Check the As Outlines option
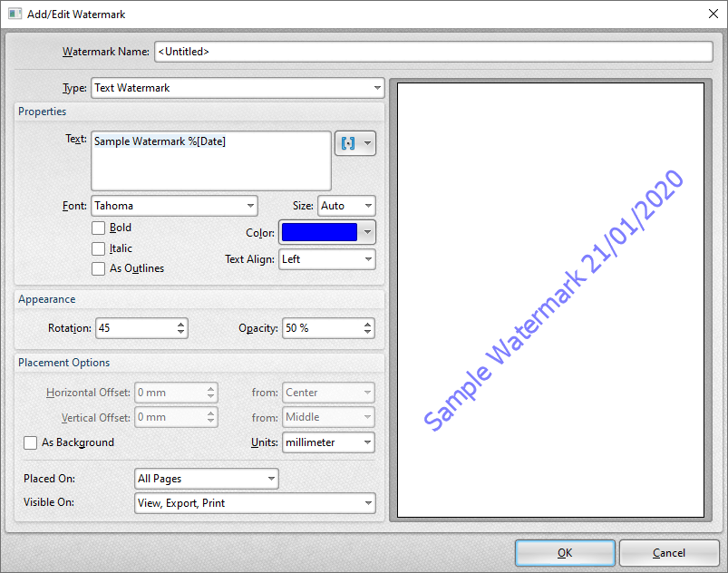This screenshot has width=728, height=573. click(x=99, y=268)
